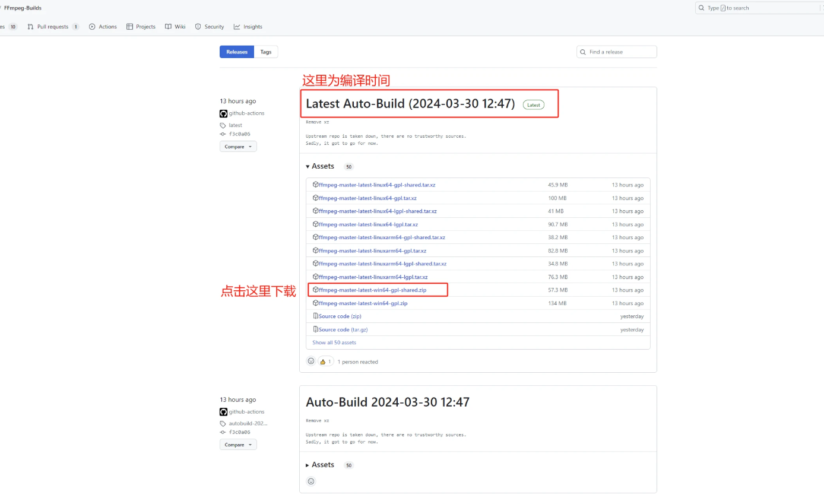
Task: Open the Wiki tab
Action: pyautogui.click(x=175, y=27)
